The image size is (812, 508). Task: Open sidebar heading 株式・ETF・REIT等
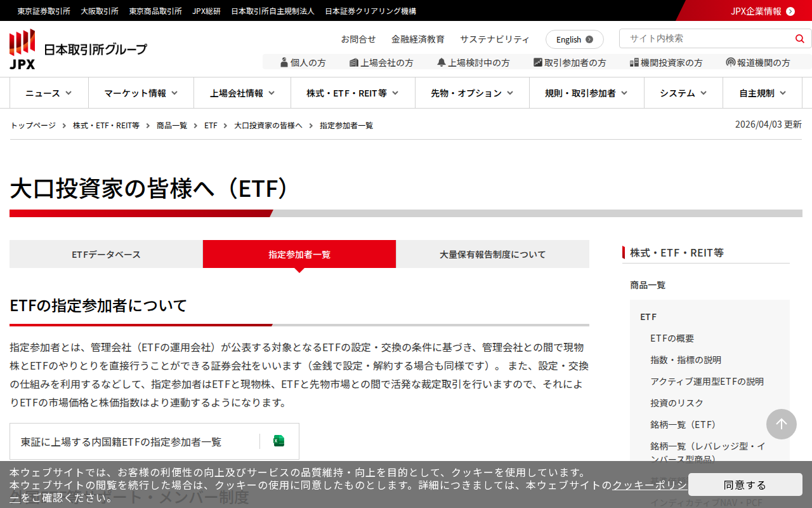coord(677,252)
